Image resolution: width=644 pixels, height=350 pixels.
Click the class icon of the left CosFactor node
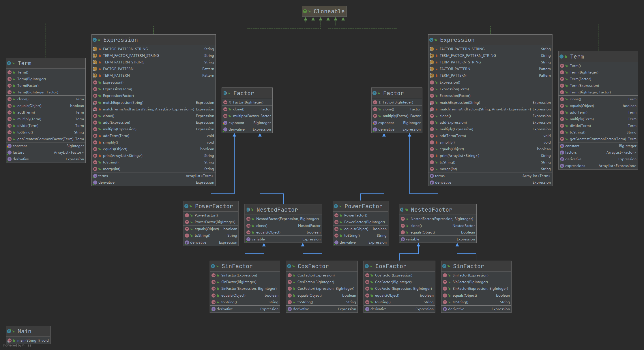pos(289,266)
